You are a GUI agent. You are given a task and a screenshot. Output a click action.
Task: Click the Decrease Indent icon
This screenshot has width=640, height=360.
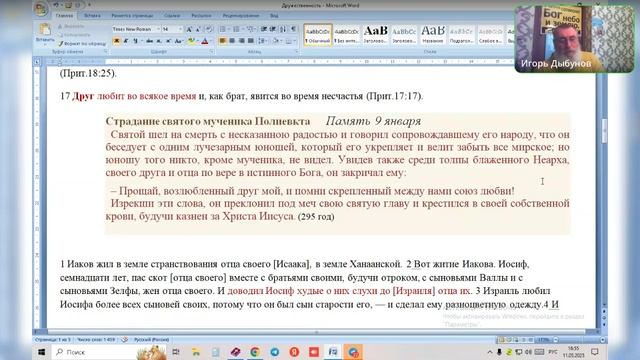263,29
